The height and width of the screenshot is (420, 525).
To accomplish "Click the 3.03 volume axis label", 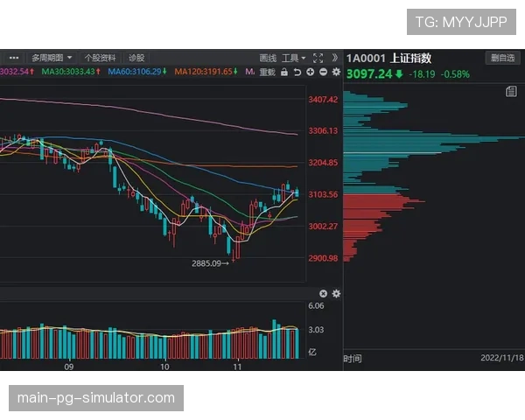I will coord(316,330).
